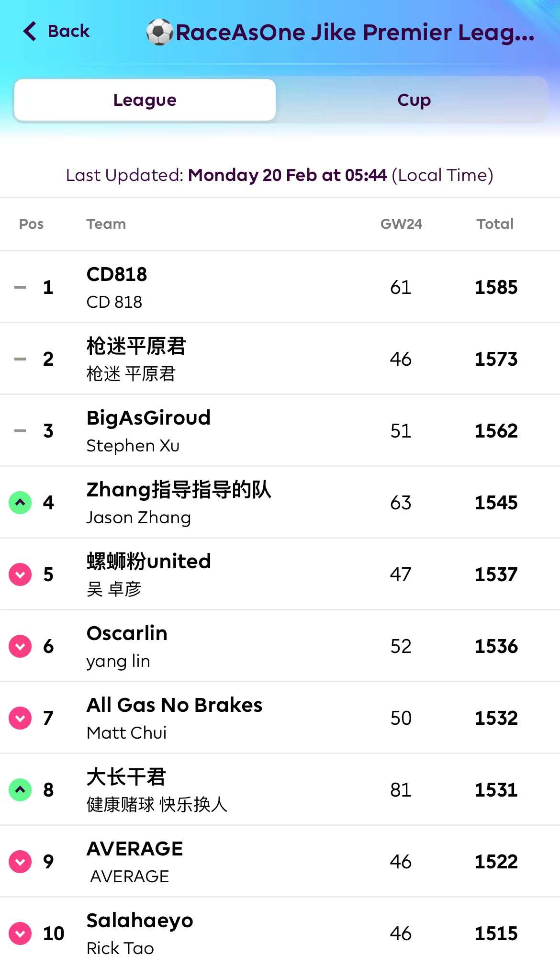Select the League tab
Image resolution: width=560 pixels, height=967 pixels.
(x=145, y=100)
